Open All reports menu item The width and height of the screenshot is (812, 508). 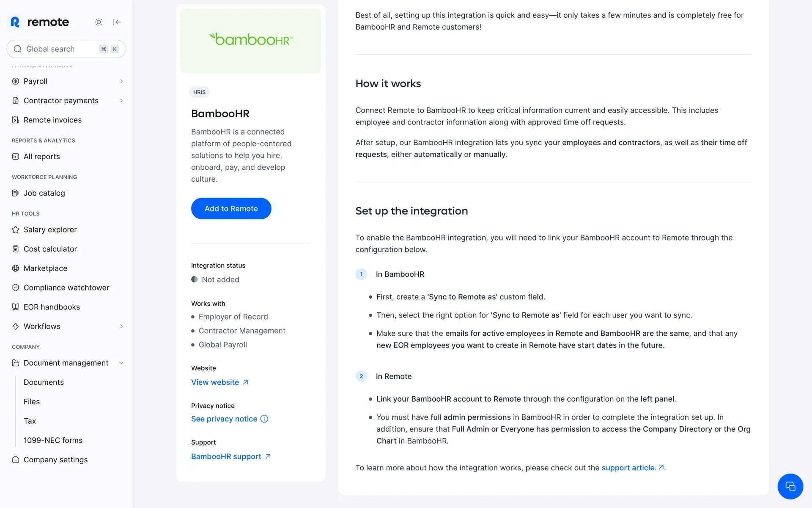[42, 157]
